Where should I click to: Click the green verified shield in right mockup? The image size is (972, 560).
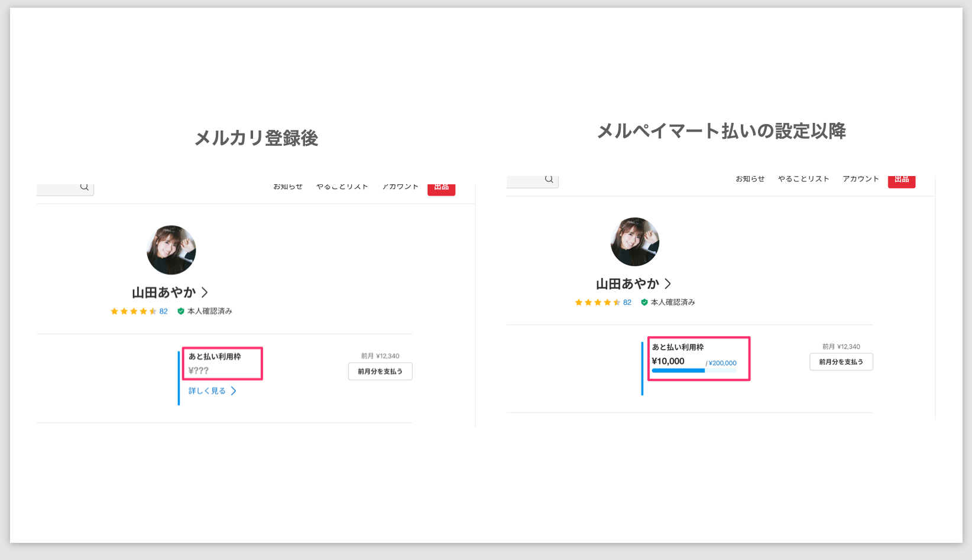[x=644, y=302]
